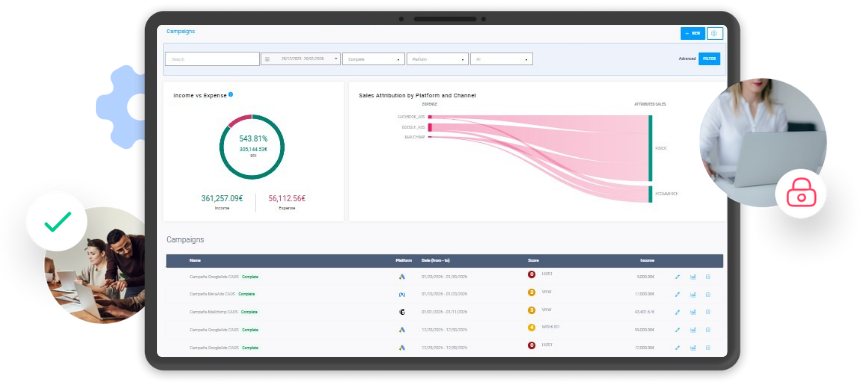The image size is (861, 386).
Task: Open the All filter dropdown
Action: coord(501,59)
